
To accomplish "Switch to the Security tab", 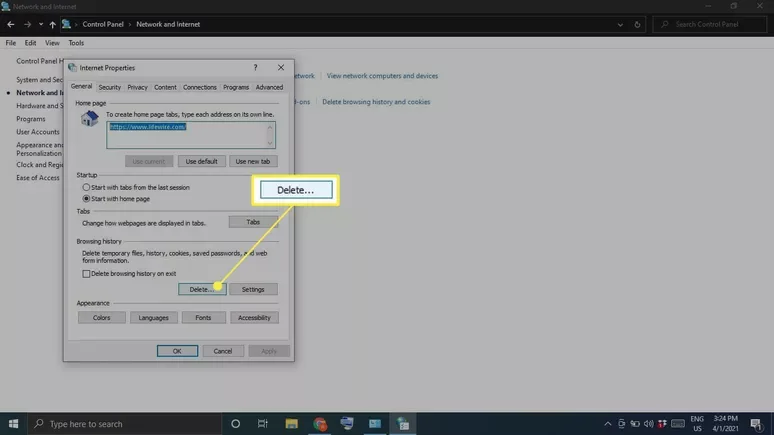I will tap(110, 87).
